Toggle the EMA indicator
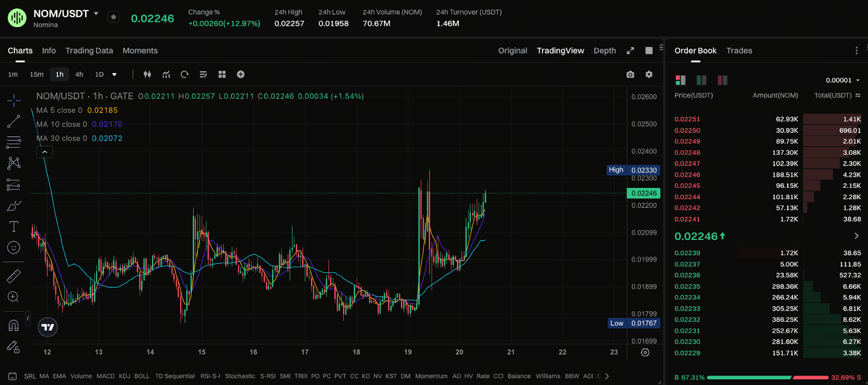Screen dimensions: 868x385 pyautogui.click(x=59, y=376)
